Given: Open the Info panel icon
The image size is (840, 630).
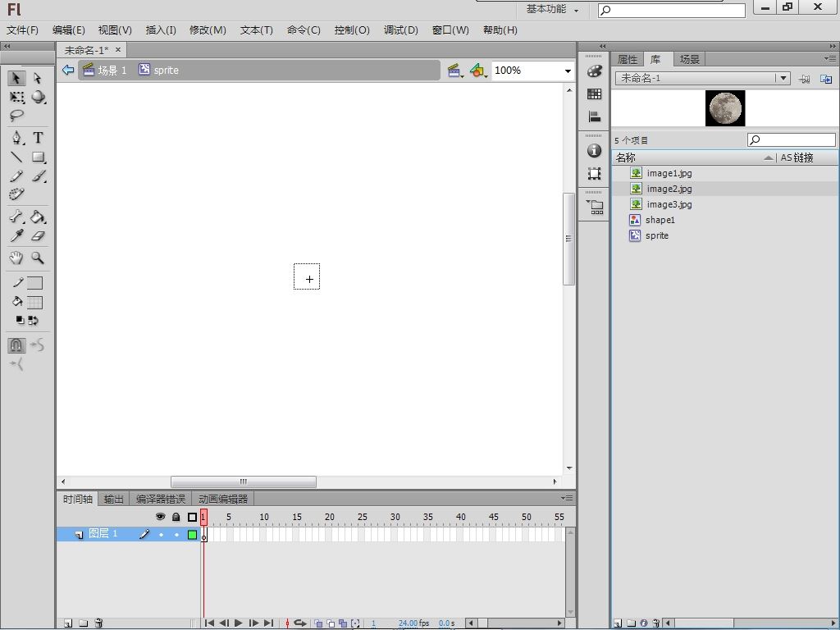Looking at the screenshot, I should click(595, 151).
